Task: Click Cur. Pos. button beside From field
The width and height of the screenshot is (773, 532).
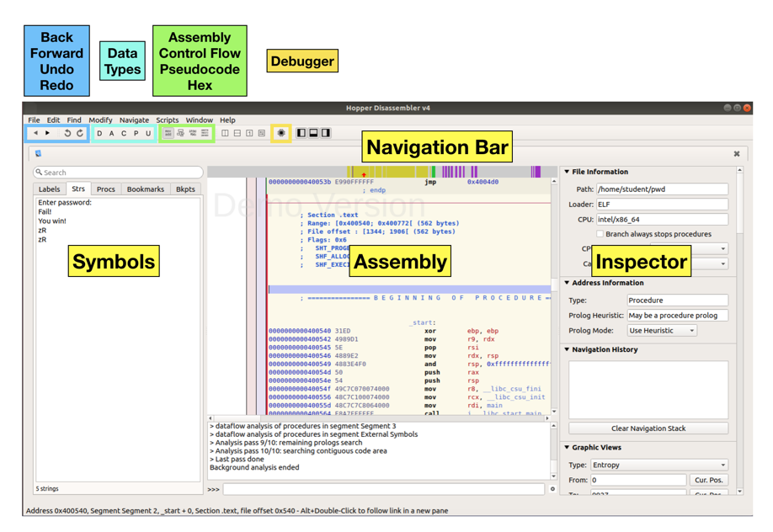Action: coord(708,480)
